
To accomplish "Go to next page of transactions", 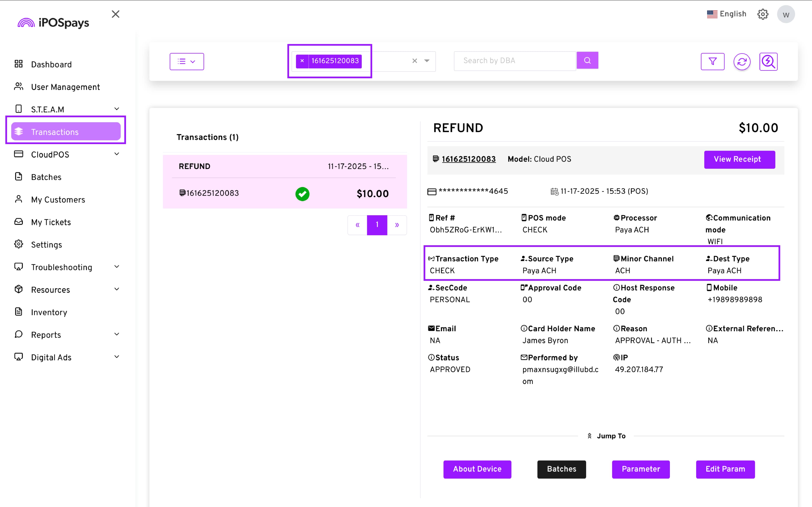I will click(x=397, y=225).
